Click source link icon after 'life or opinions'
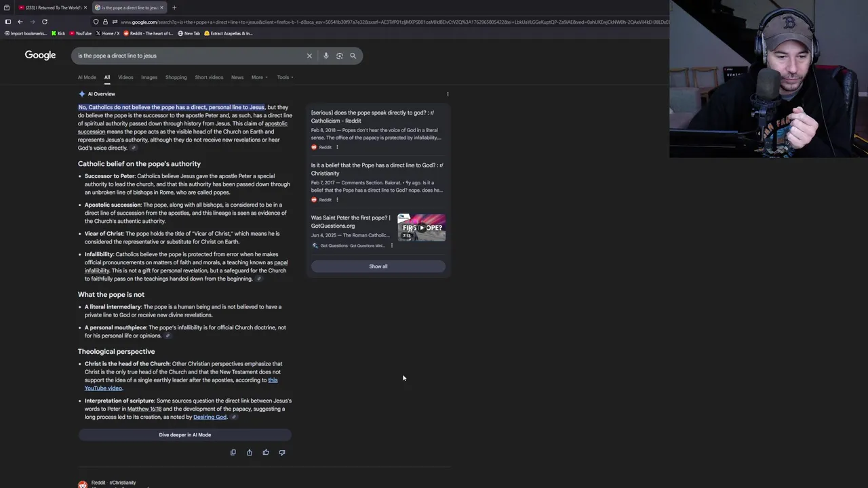The height and width of the screenshot is (488, 868). pos(167,335)
